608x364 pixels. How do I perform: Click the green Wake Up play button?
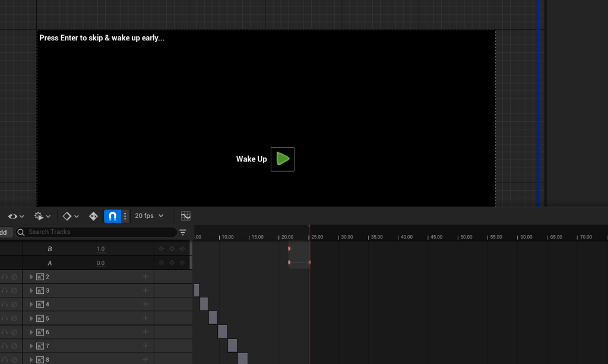[x=283, y=159]
